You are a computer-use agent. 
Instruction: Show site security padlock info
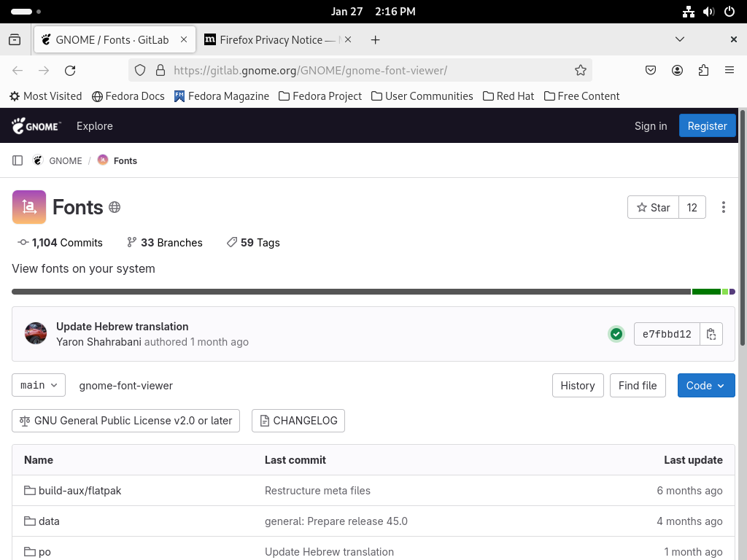(160, 71)
